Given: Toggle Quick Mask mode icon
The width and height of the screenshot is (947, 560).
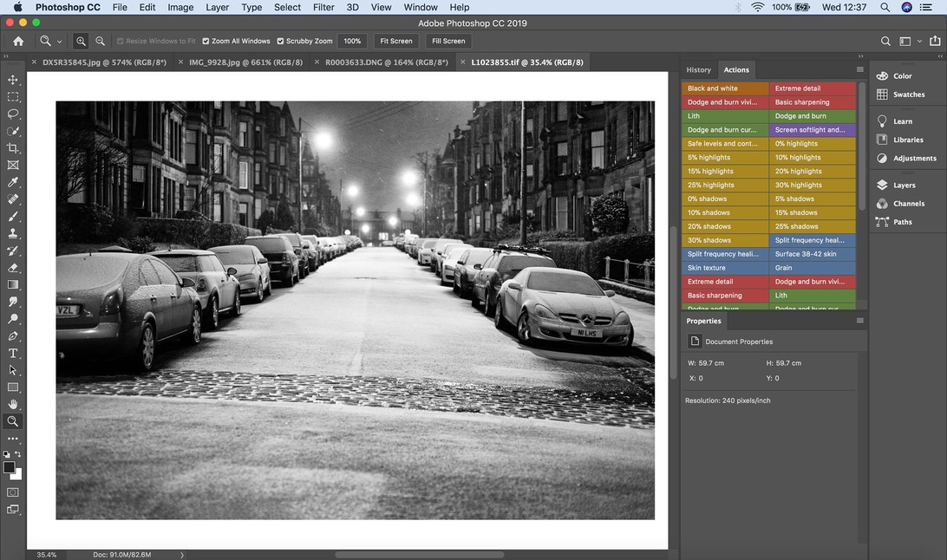Looking at the screenshot, I should (x=13, y=492).
